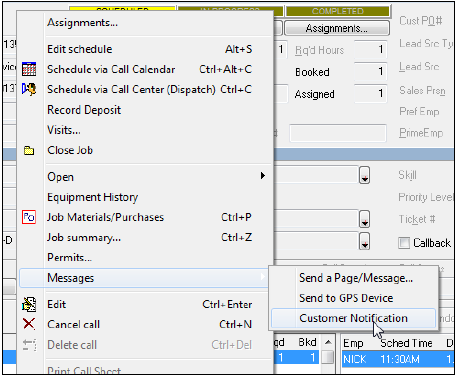The height and width of the screenshot is (376, 456).
Task: Open dropdown beside the Skill field
Action: coord(364,175)
